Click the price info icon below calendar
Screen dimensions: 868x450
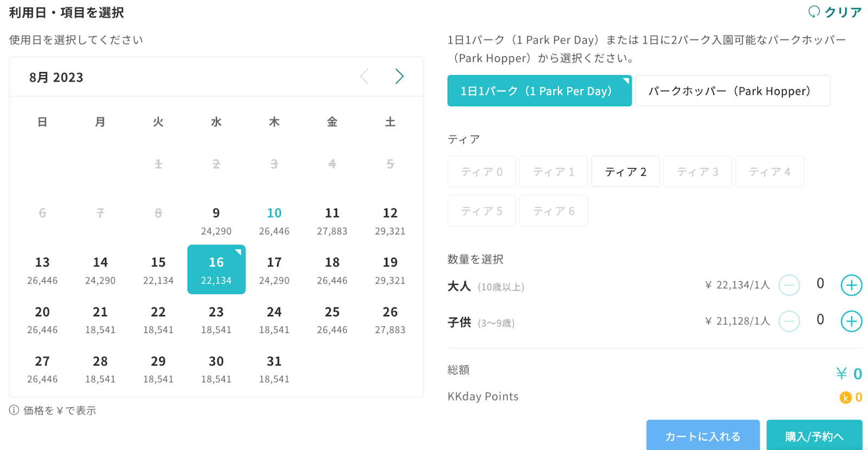click(14, 410)
